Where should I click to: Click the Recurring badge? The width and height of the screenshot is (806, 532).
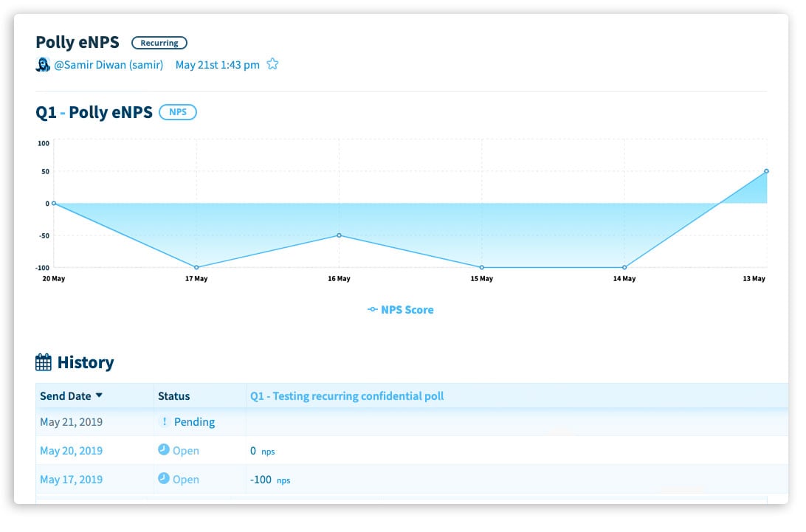(159, 43)
